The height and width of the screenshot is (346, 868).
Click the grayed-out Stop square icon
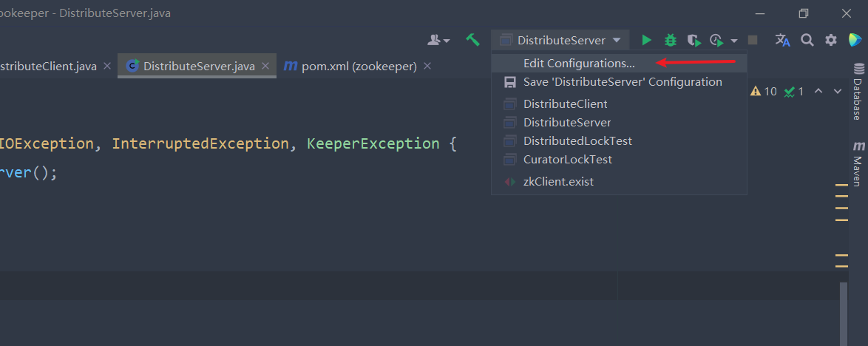coord(753,41)
